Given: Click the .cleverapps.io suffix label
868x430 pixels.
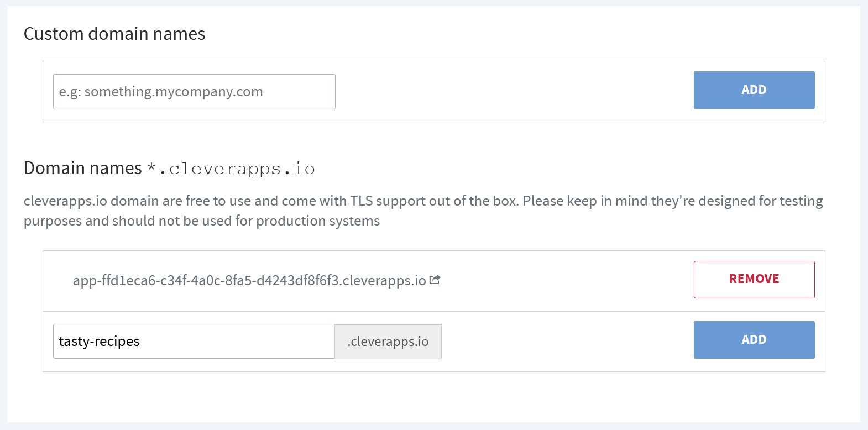Looking at the screenshot, I should click(x=388, y=342).
